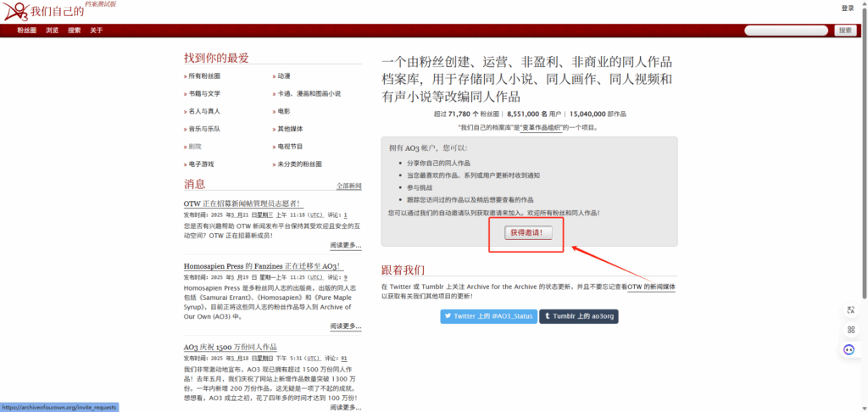868x412 pixels.
Task: Open the floating four-squares apps icon
Action: (x=851, y=330)
